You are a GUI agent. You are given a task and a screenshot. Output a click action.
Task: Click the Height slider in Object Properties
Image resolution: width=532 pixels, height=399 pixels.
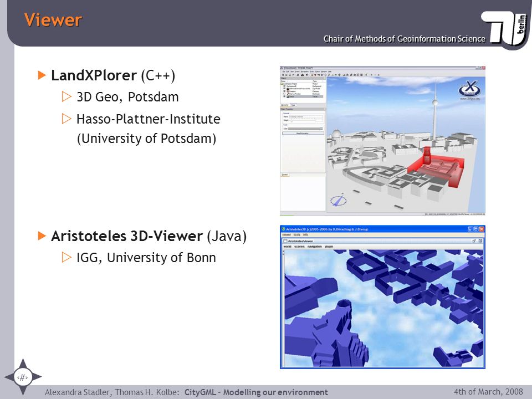click(x=303, y=120)
